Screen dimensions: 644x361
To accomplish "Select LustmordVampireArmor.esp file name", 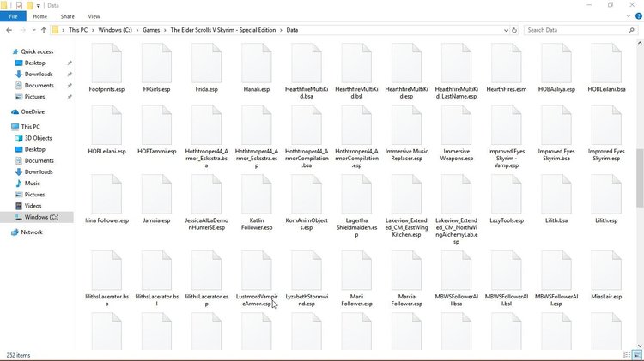I will pos(257,300).
